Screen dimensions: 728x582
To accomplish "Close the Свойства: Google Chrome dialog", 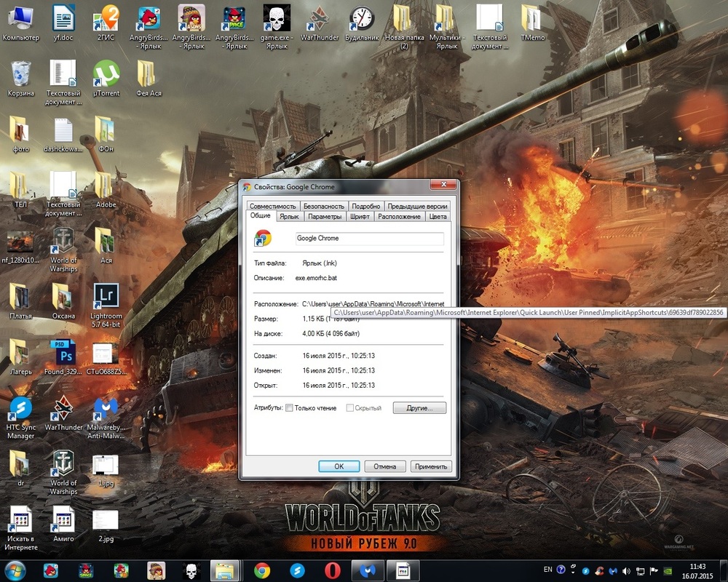I will 443,185.
